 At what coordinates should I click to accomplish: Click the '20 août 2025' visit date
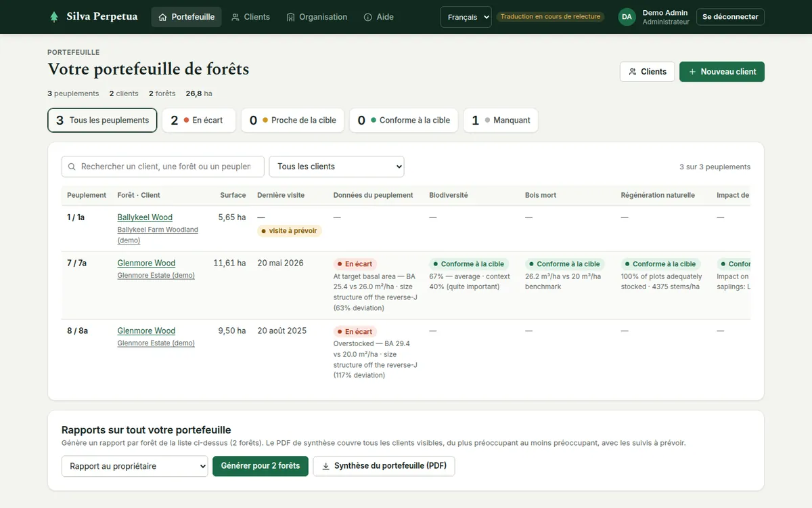[x=282, y=331]
